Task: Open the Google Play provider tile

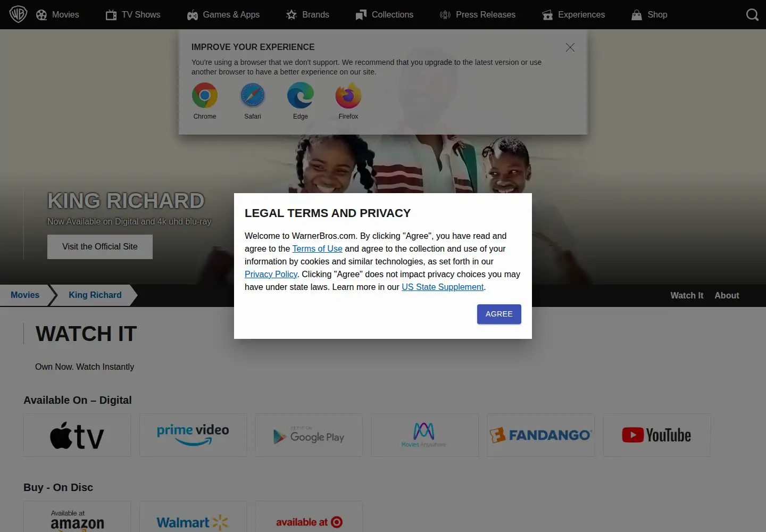Action: tap(309, 435)
